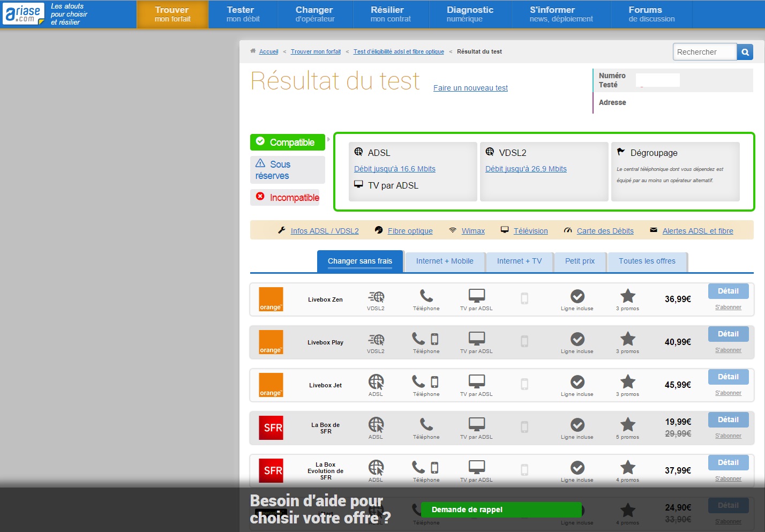
Task: Switch to the Toutes les offres tab
Action: (647, 261)
